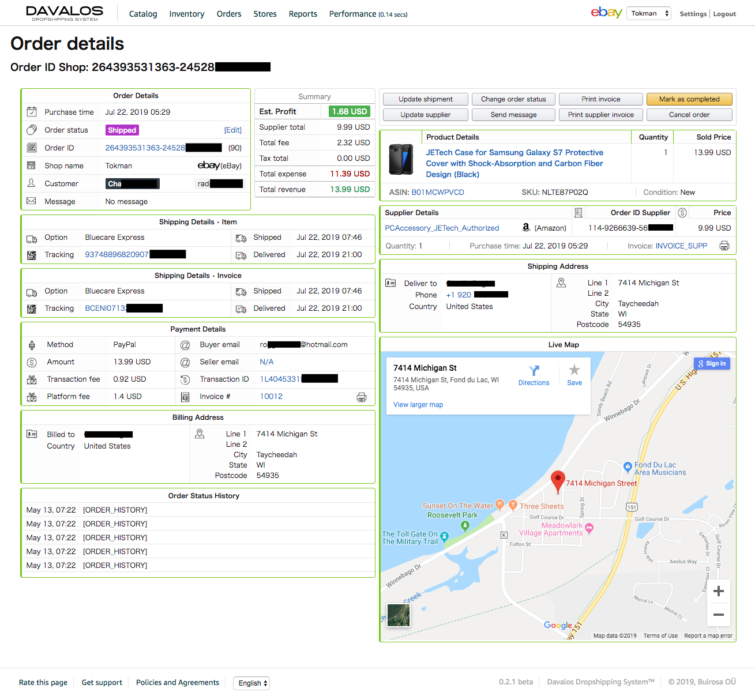Open the Stores menu
The image size is (755, 700).
click(x=265, y=14)
